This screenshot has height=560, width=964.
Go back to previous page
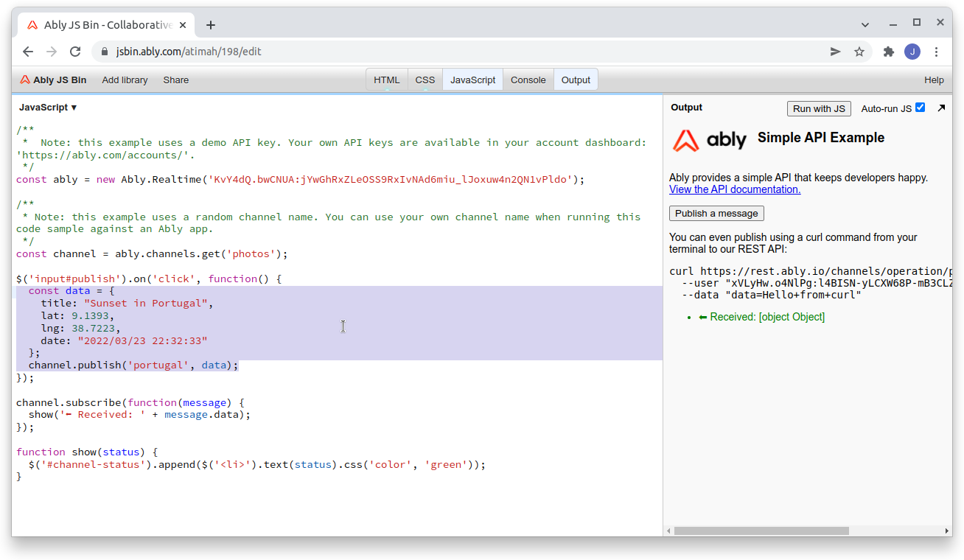tap(28, 52)
